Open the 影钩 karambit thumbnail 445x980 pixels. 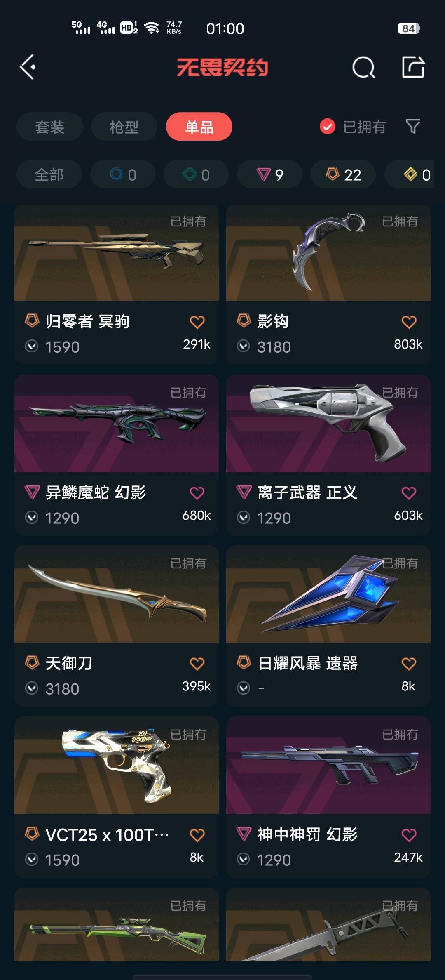point(328,252)
